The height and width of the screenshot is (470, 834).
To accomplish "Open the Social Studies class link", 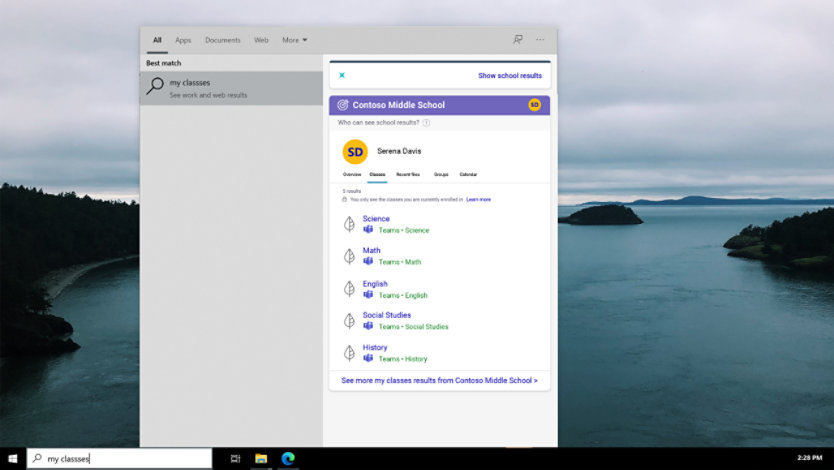I will 386,315.
